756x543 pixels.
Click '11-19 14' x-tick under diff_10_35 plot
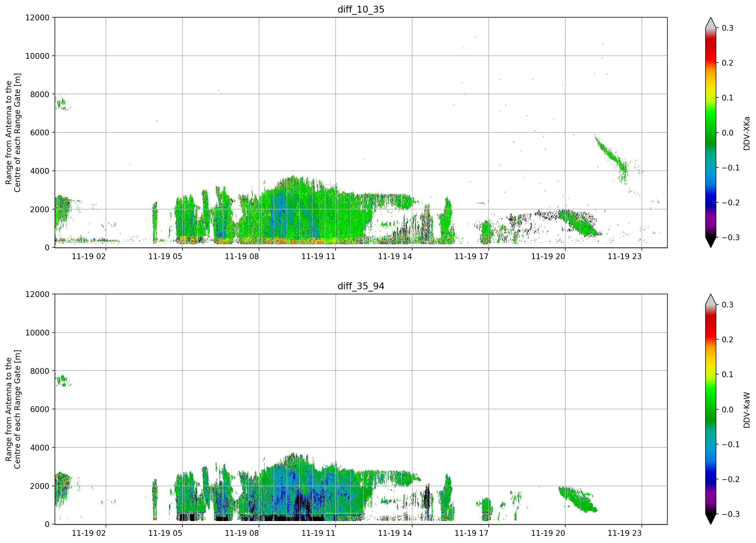click(x=395, y=256)
